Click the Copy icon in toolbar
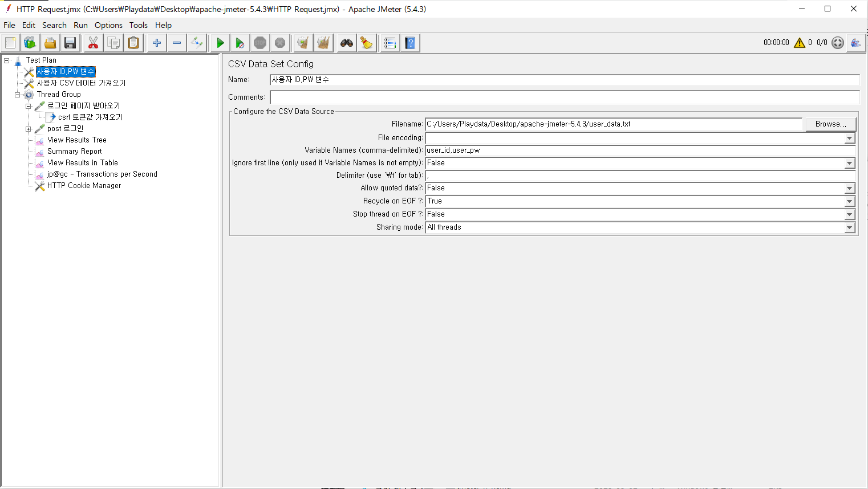This screenshot has width=868, height=489. pos(113,43)
